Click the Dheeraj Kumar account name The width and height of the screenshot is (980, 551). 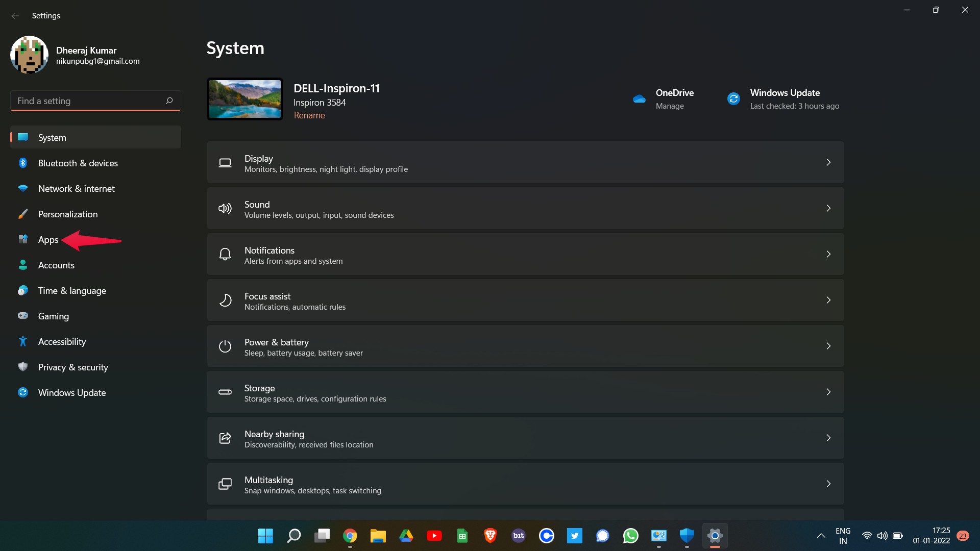click(x=86, y=51)
